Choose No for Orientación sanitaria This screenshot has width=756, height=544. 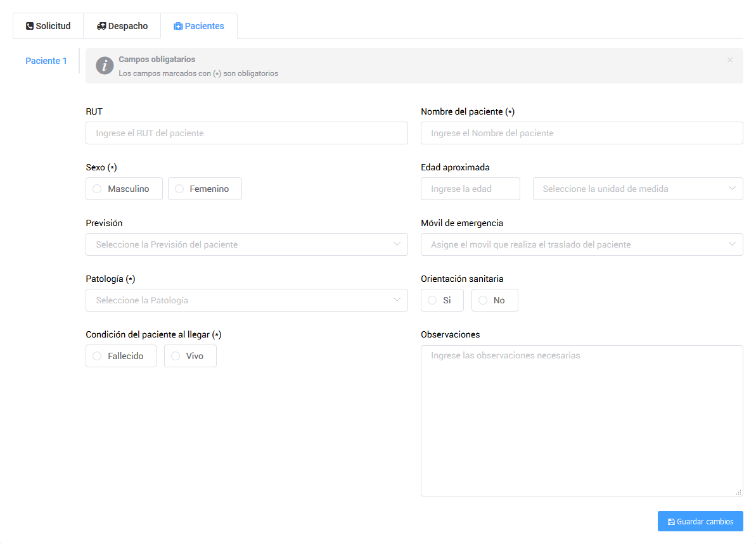pyautogui.click(x=483, y=300)
